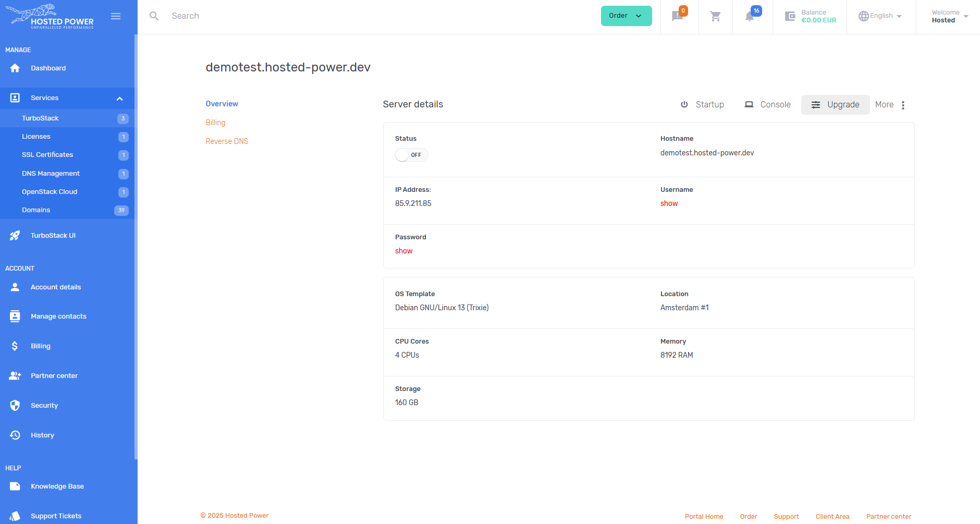The width and height of the screenshot is (980, 524).
Task: Click the TurboStack UI rocket icon
Action: pos(15,236)
